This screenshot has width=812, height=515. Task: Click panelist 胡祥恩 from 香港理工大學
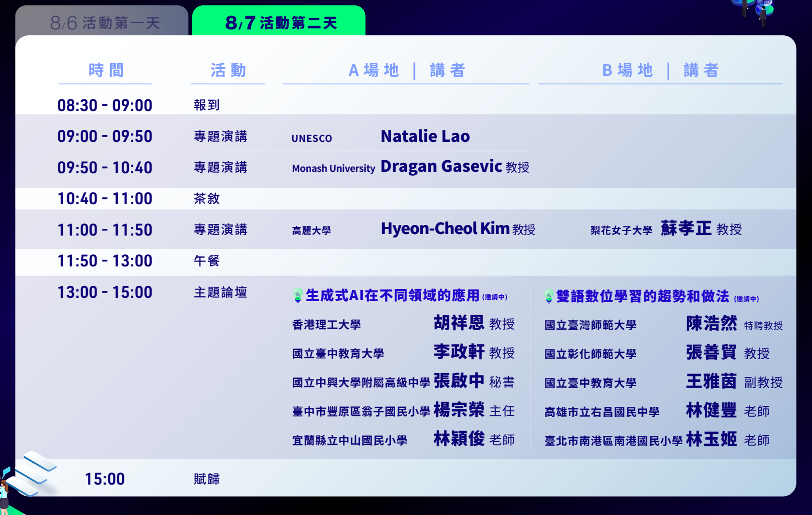458,323
